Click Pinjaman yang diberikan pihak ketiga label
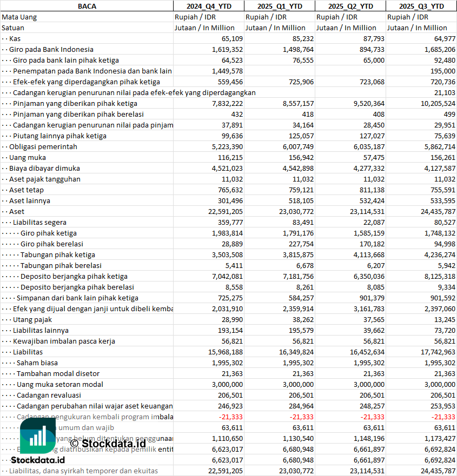457x476 pixels. (x=75, y=104)
